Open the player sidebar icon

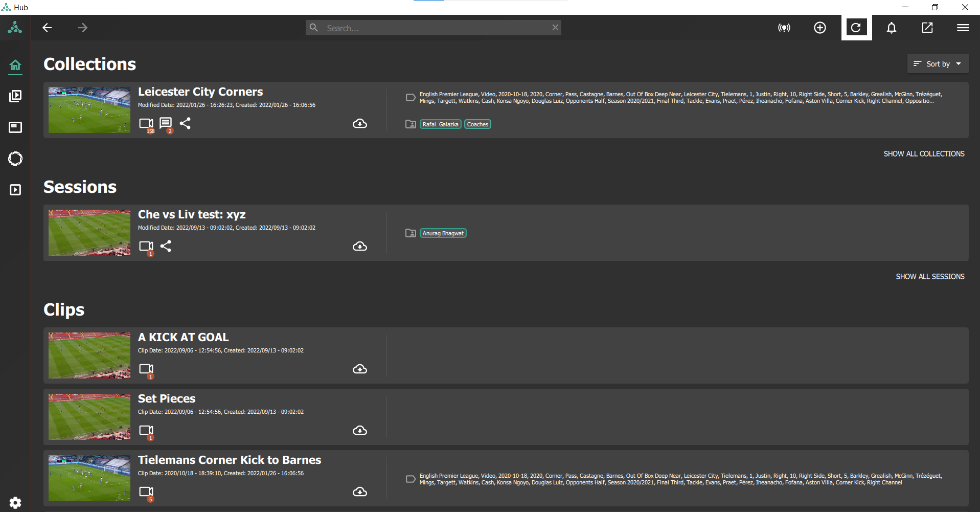coord(15,190)
